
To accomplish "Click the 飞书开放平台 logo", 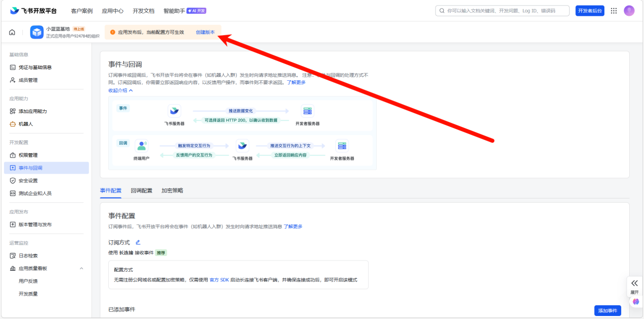I will (x=34, y=11).
